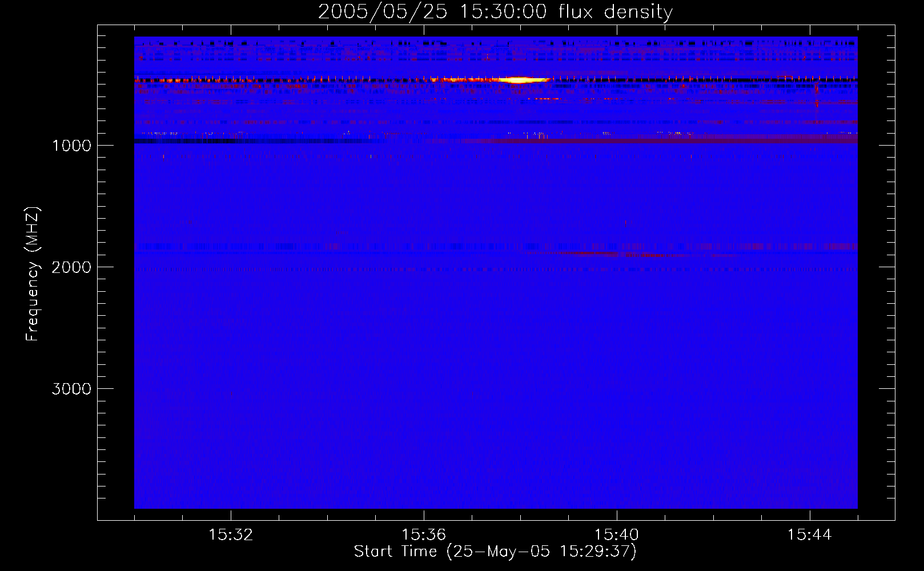Click the 15:36 time tick label
This screenshot has width=924, height=571.
(424, 535)
